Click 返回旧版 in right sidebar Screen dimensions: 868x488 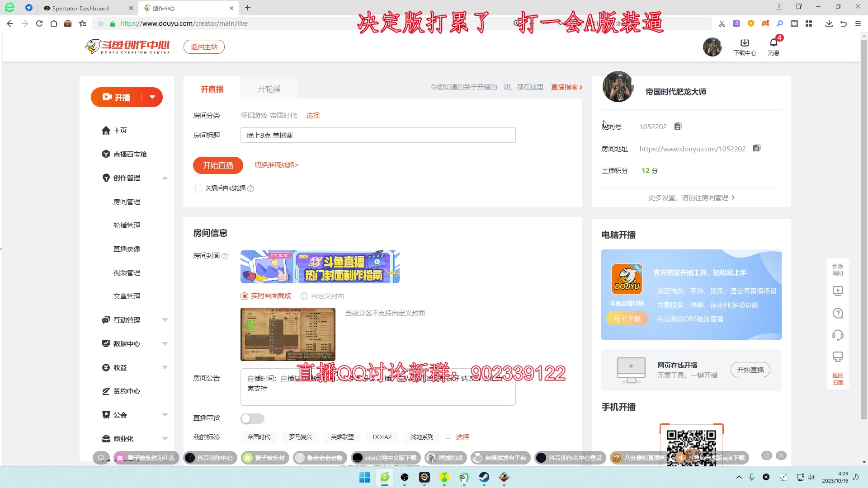[x=838, y=379]
